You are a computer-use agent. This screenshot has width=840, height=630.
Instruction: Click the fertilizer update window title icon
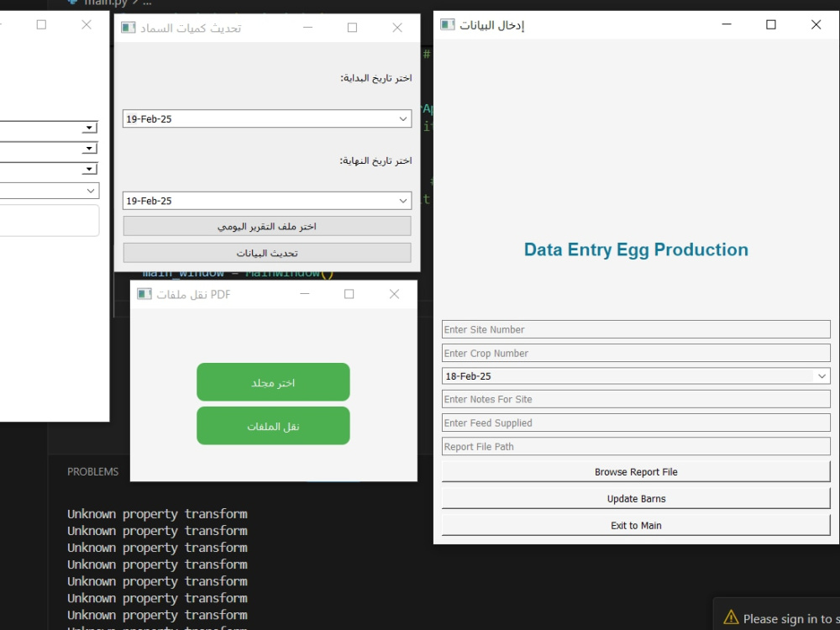128,28
